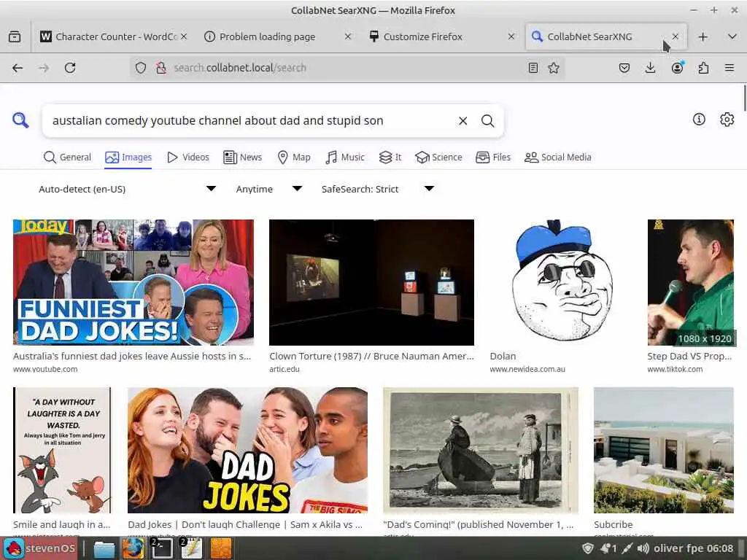
Task: Select the Videos search category
Action: coord(187,157)
